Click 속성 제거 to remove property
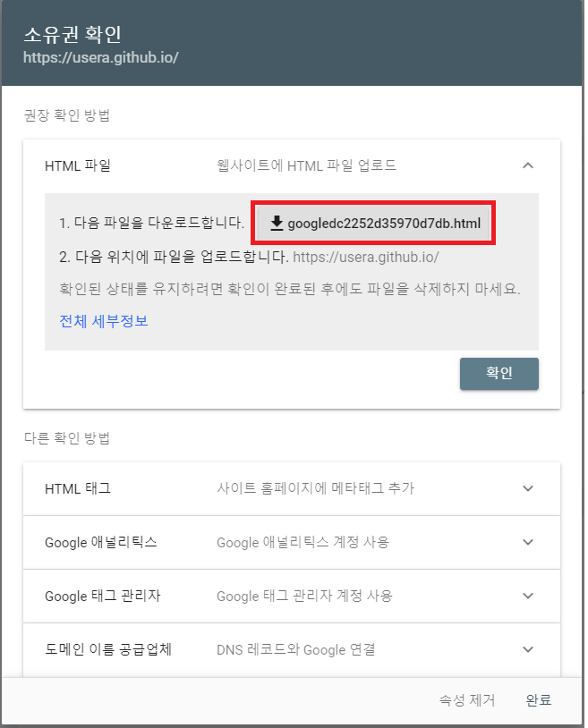 tap(467, 700)
